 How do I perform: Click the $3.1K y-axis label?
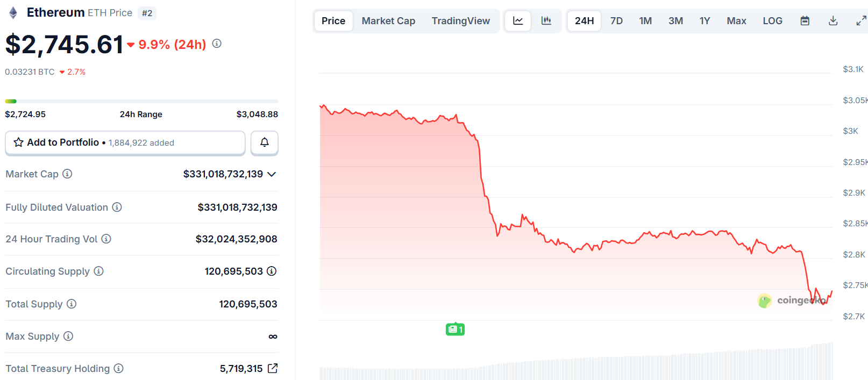coord(853,69)
